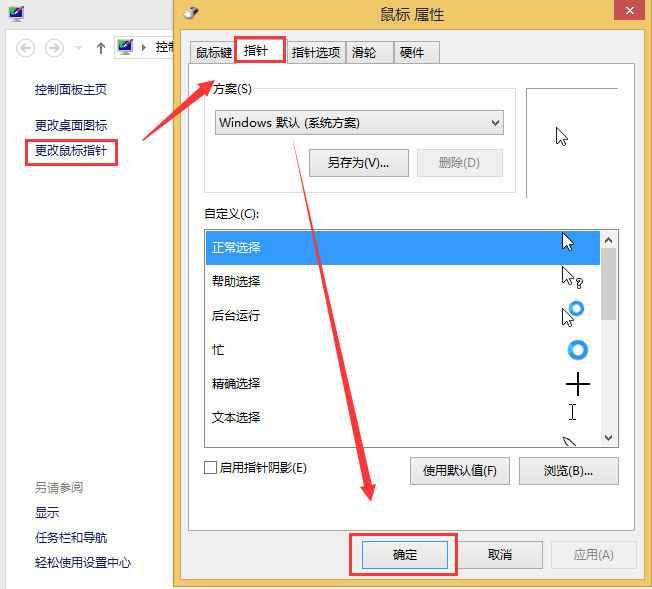Screen dimensions: 652x589
Task: Open 更改桌面图标 link
Action: 71,125
